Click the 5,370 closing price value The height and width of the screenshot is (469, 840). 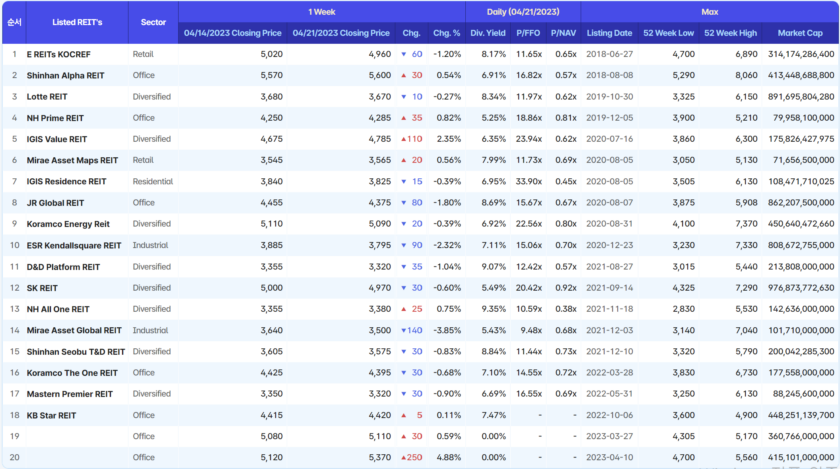click(380, 457)
